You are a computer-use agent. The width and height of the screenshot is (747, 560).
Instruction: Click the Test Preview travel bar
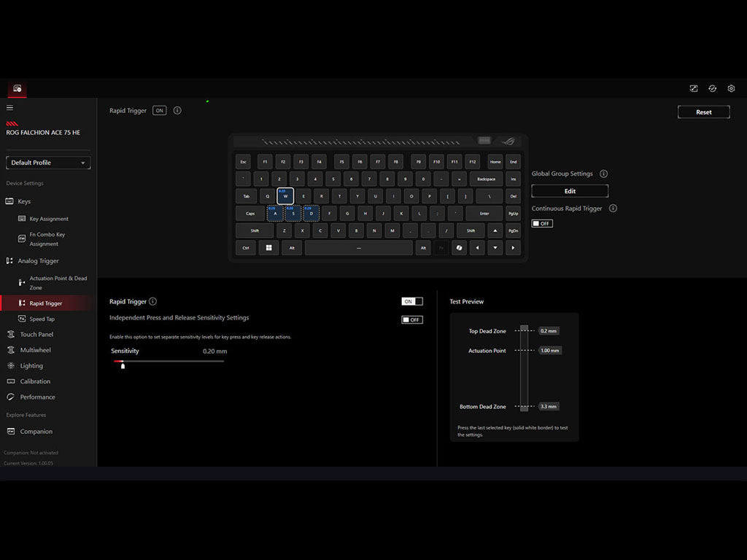point(524,368)
